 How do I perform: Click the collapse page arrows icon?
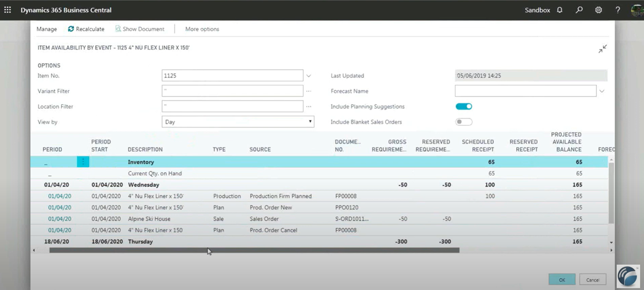[x=603, y=49]
